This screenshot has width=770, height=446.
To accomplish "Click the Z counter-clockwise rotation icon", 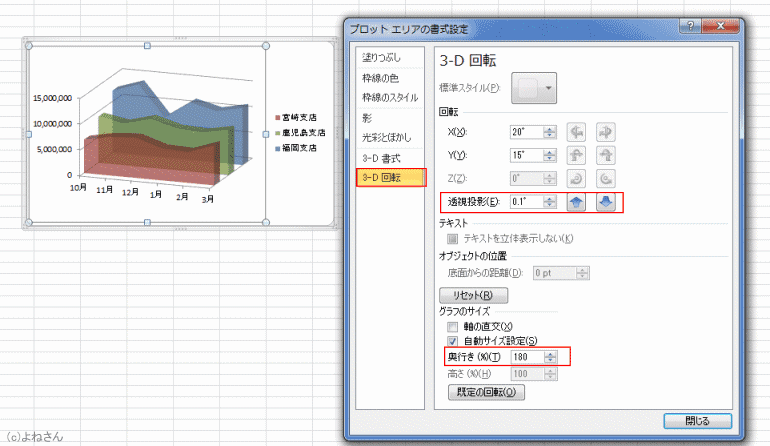I will point(605,178).
